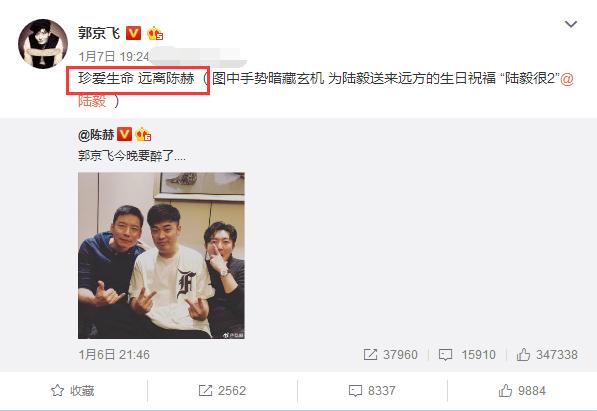This screenshot has height=411, width=597.
Task: Click the post text 珍爱生命 远离陈赫
Action: (136, 79)
